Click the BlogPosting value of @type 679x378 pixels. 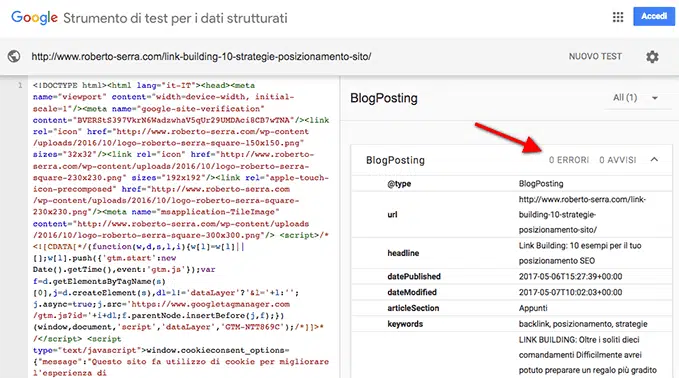pyautogui.click(x=541, y=184)
